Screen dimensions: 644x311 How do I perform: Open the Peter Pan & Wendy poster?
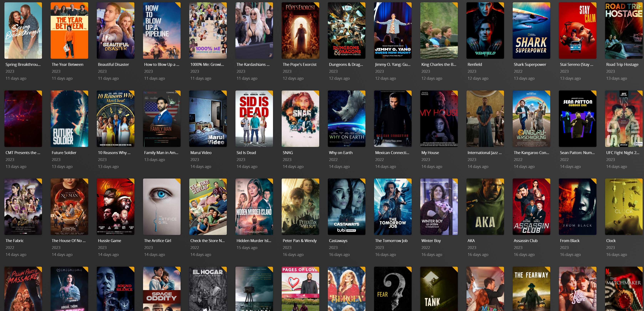pyautogui.click(x=300, y=207)
